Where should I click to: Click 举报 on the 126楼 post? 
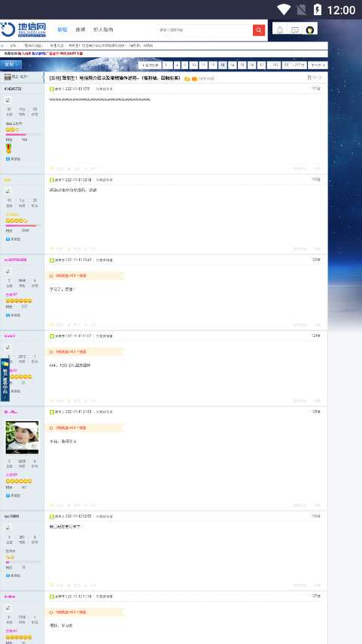tap(317, 585)
